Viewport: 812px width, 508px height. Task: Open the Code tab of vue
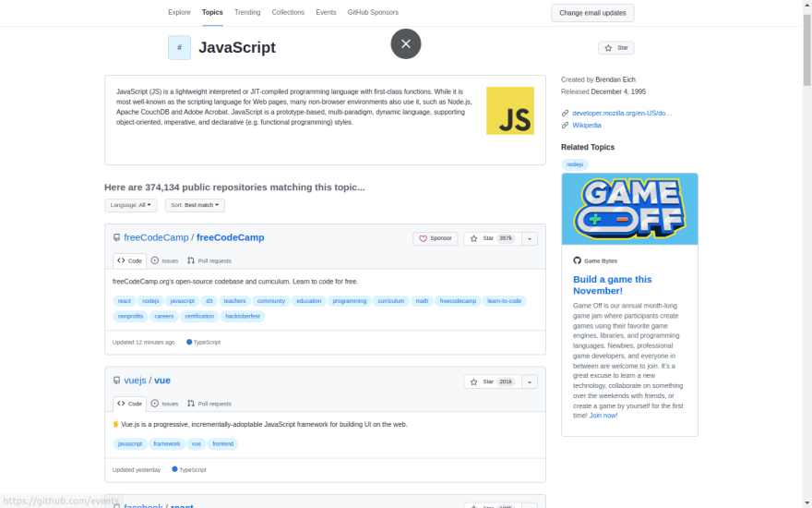click(129, 404)
